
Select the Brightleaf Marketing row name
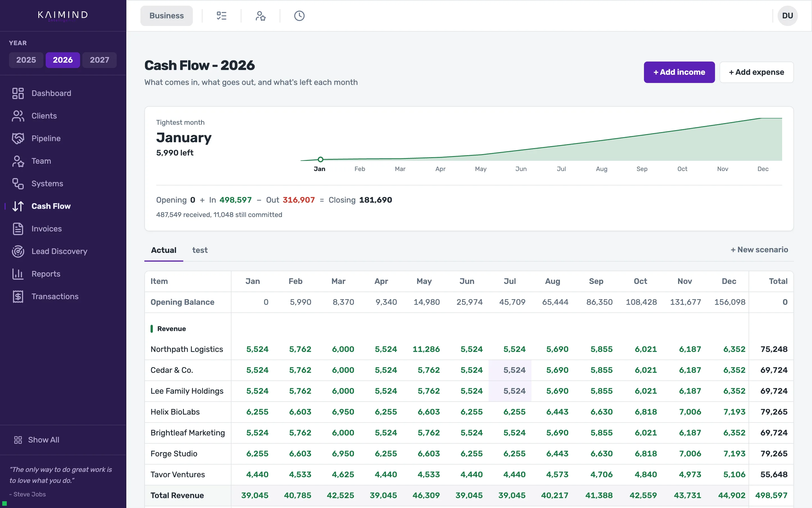(x=188, y=433)
